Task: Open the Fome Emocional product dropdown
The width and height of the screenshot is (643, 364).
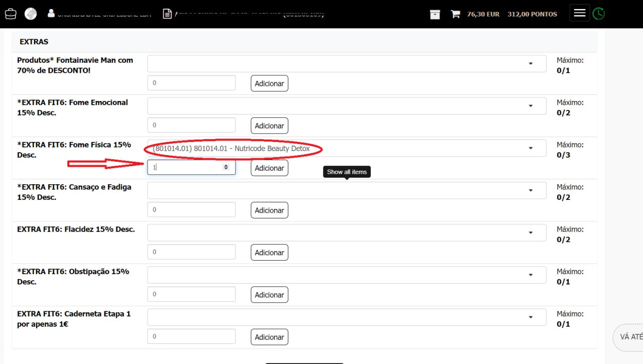Action: [x=346, y=106]
